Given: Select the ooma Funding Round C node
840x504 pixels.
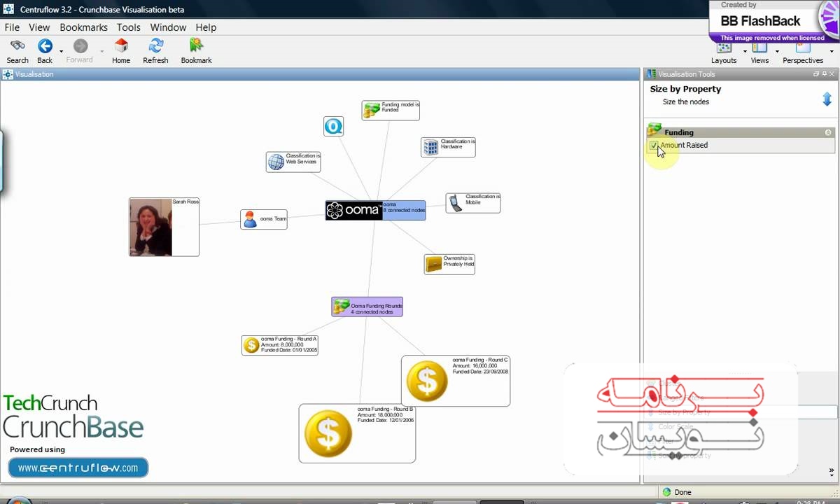Looking at the screenshot, I should (x=456, y=381).
